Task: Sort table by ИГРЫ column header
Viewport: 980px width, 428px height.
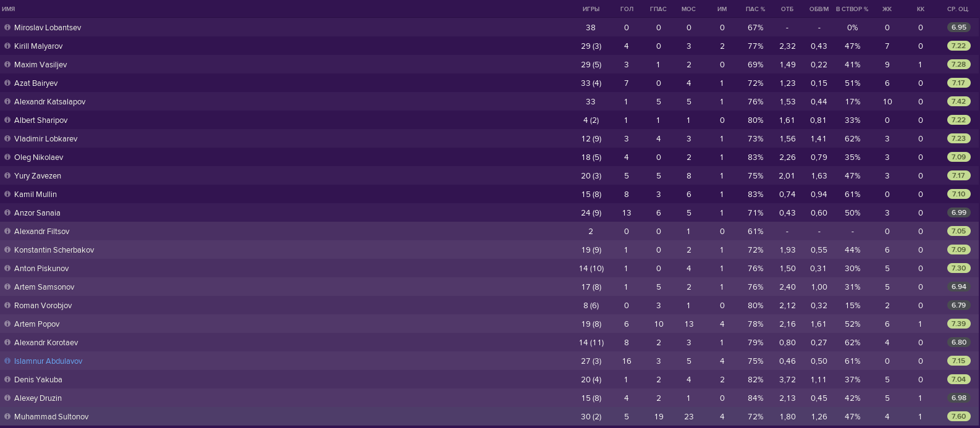Action: click(591, 9)
